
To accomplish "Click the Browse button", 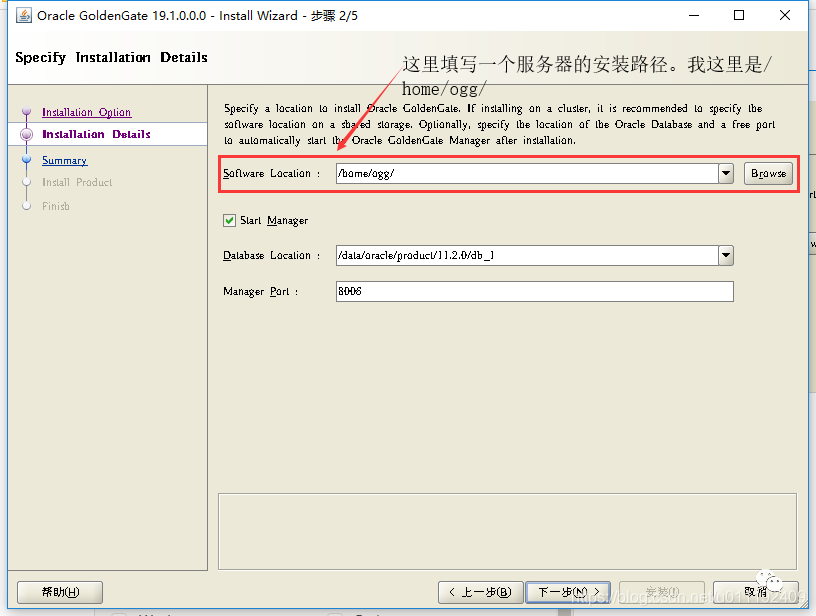I will pyautogui.click(x=768, y=174).
